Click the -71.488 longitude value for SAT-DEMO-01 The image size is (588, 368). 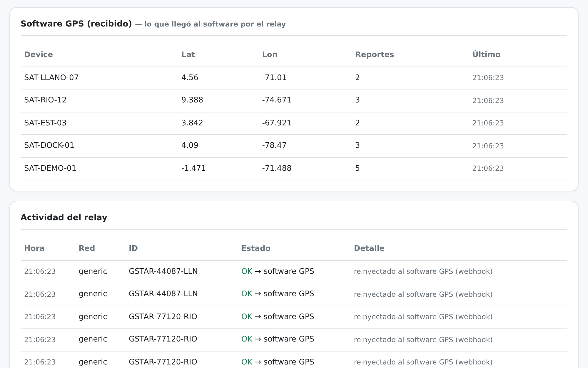277,168
